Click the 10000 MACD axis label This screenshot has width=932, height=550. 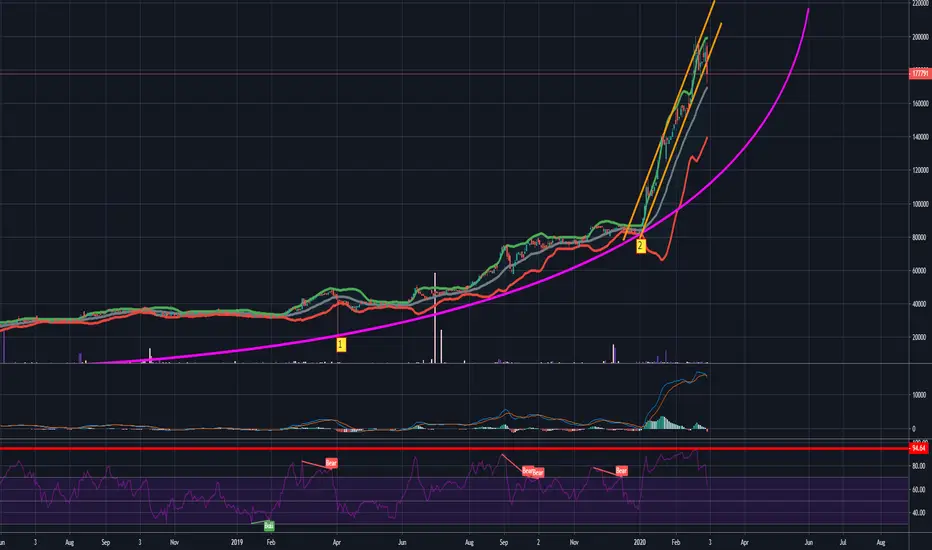(x=919, y=395)
